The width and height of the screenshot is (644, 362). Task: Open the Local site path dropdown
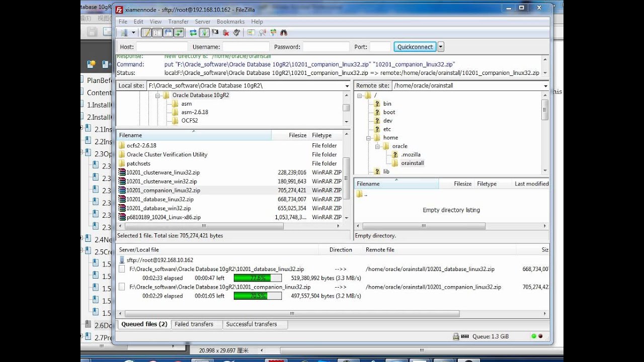(x=347, y=86)
